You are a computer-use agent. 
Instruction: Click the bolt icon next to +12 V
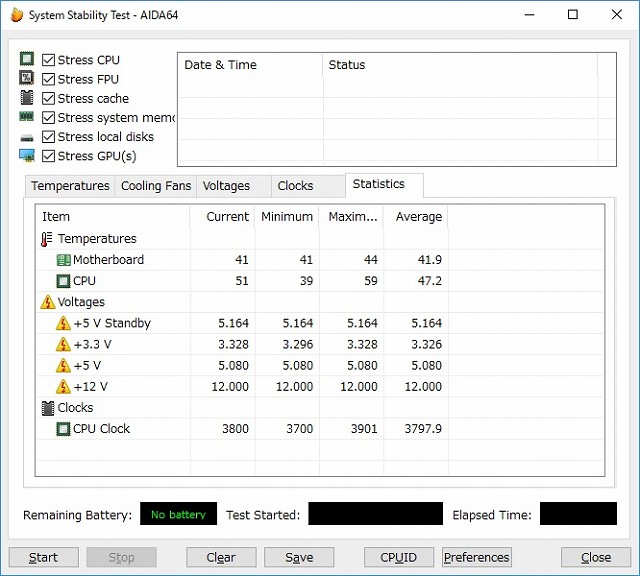click(63, 387)
